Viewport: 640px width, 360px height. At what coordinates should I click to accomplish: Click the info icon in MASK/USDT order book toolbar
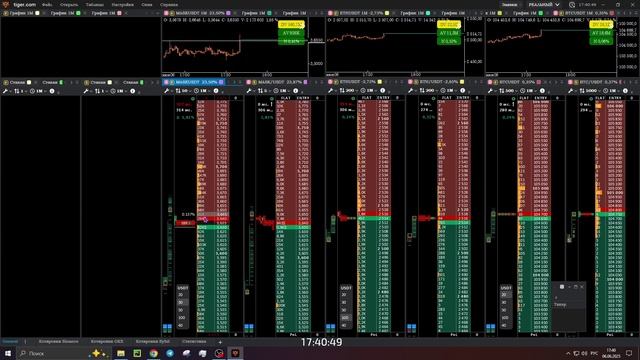pos(296,91)
